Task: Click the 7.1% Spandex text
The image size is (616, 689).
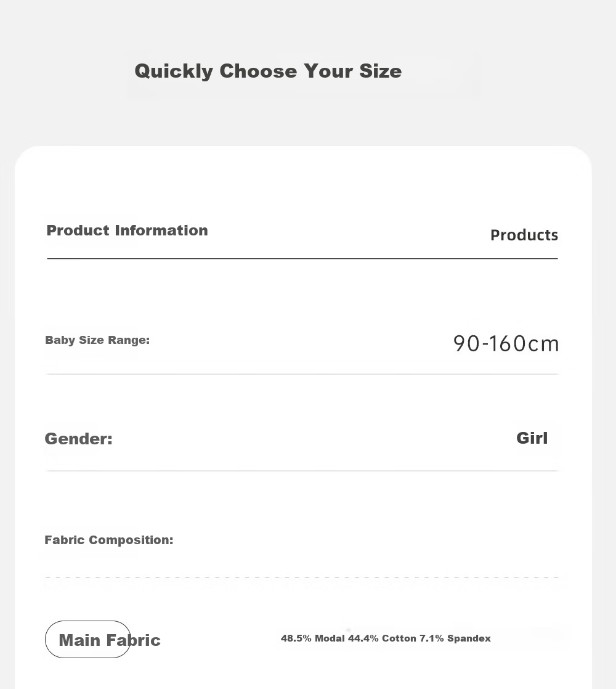Action: point(455,638)
